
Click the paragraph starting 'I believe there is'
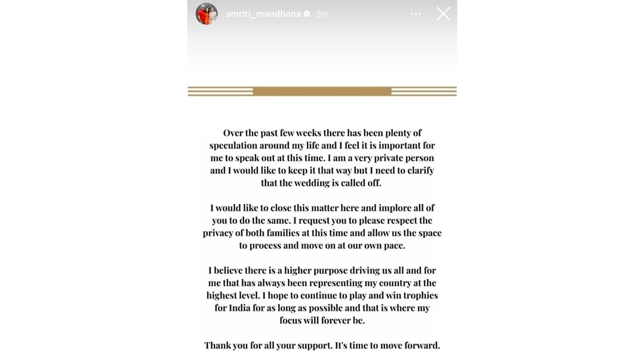click(x=322, y=295)
